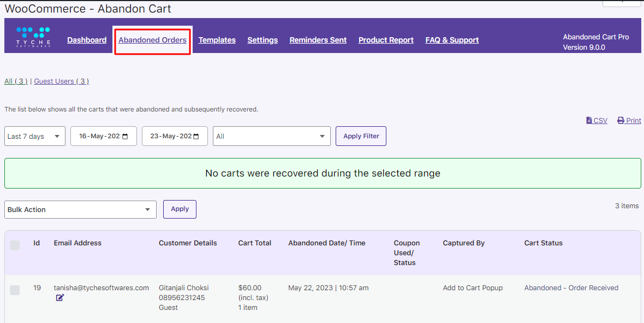
Task: Edit email for tanisha@tychesoftwares.com
Action: [x=60, y=297]
